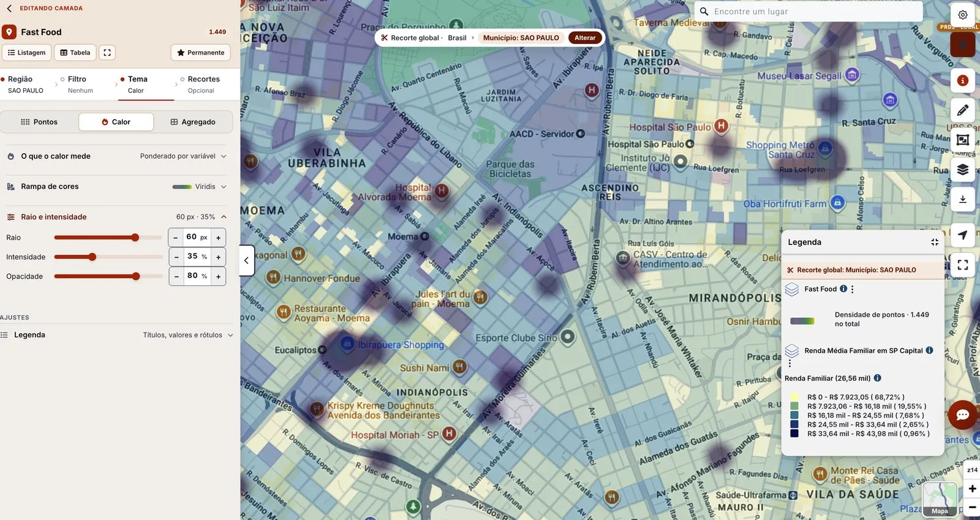Open the layers stack tool
Viewport: 980px width, 520px height.
[963, 170]
